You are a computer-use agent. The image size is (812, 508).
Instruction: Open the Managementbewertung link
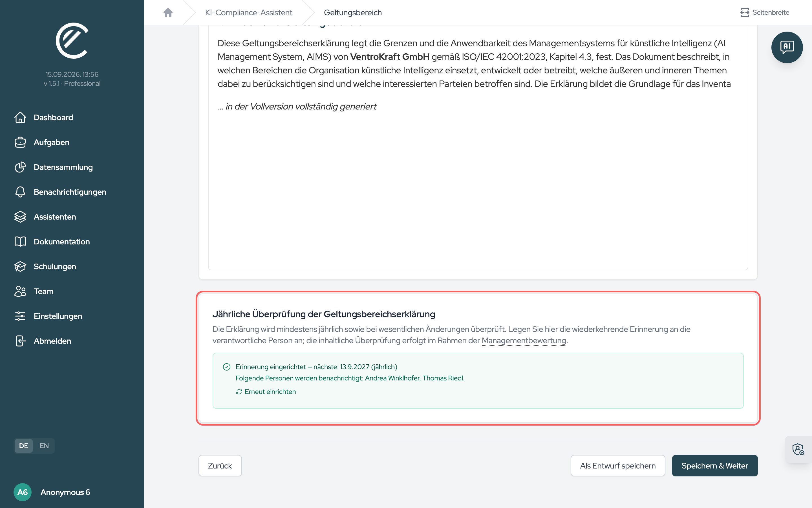[x=524, y=341]
